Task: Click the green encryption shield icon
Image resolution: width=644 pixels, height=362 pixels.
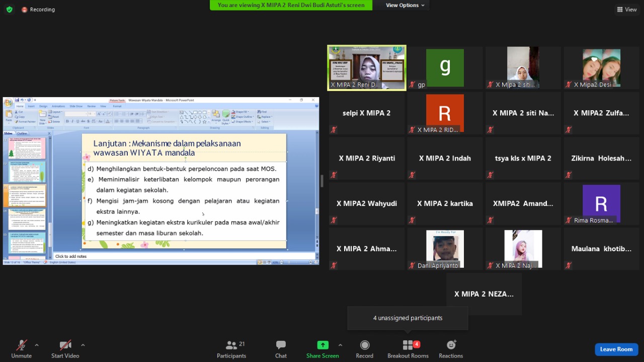Action: pos(9,10)
